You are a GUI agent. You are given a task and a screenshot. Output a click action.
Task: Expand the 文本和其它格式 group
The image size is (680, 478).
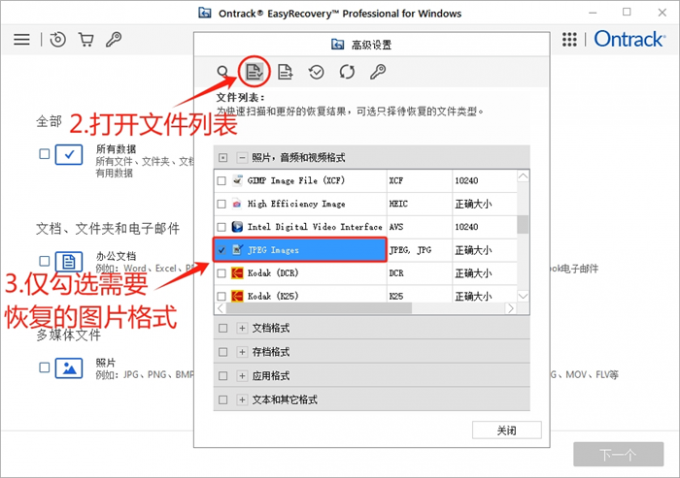coord(242,399)
